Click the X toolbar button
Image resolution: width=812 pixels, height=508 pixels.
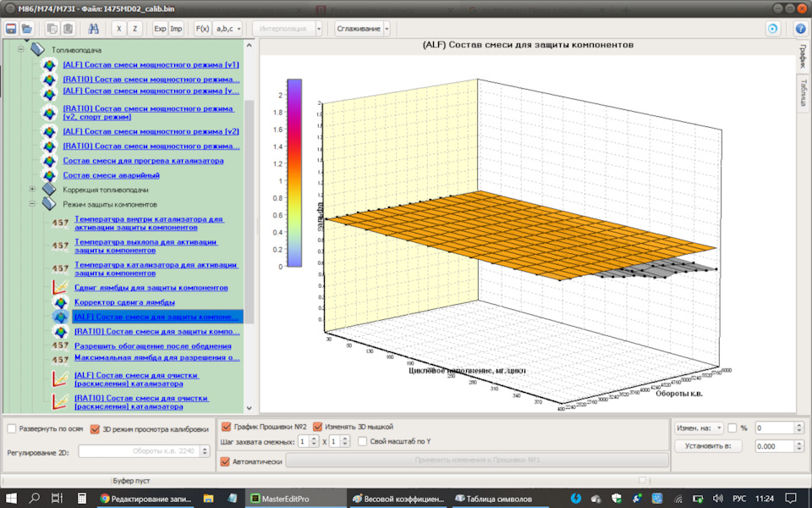118,29
